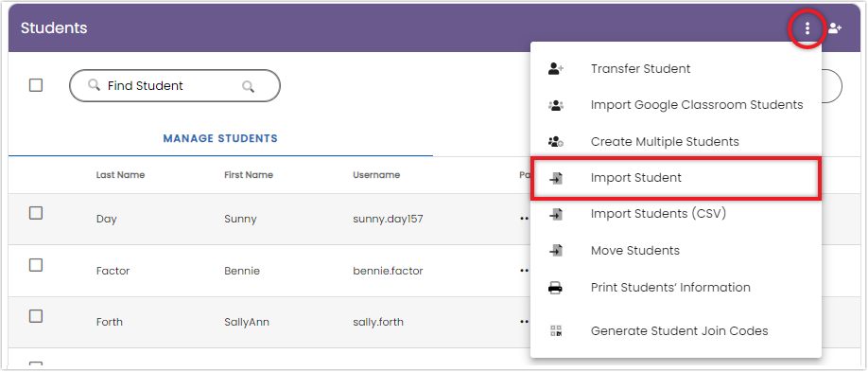Click into the Find Student search field
868x372 pixels.
tap(175, 86)
